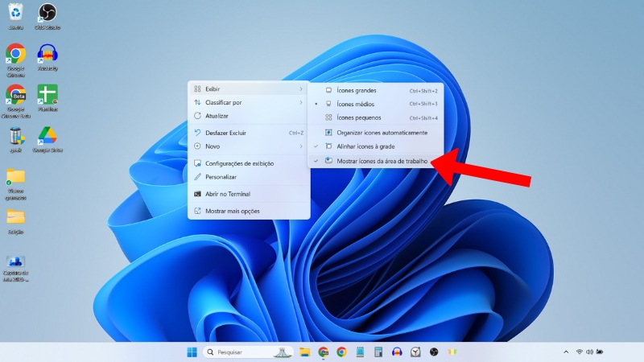Click the Pesquisar taskbar search field

pyautogui.click(x=237, y=352)
